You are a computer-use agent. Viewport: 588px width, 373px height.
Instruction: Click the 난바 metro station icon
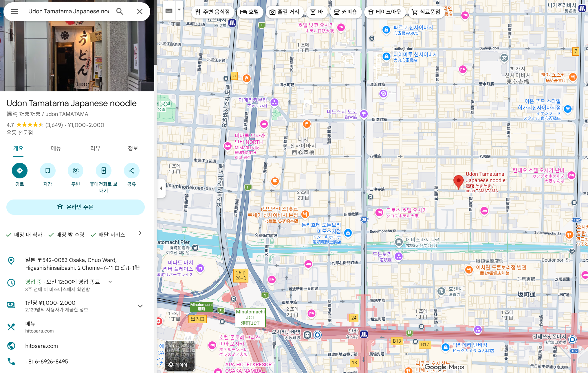[x=364, y=334]
